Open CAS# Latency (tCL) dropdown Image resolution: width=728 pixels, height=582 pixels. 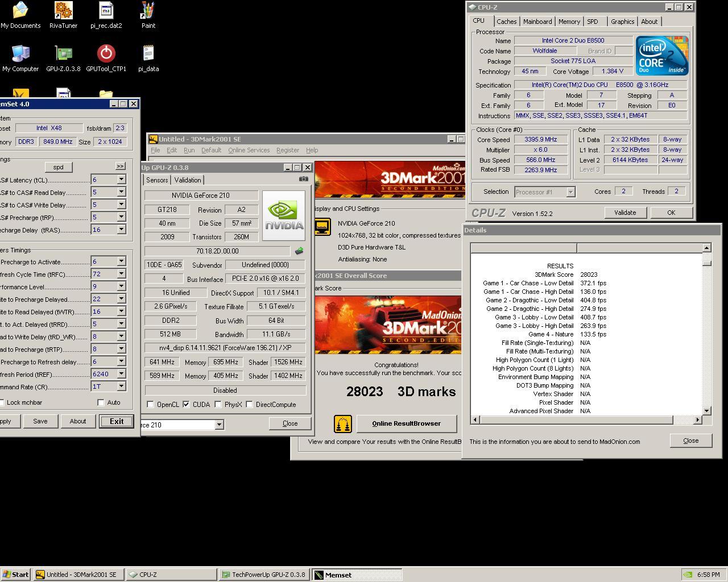coord(121,180)
